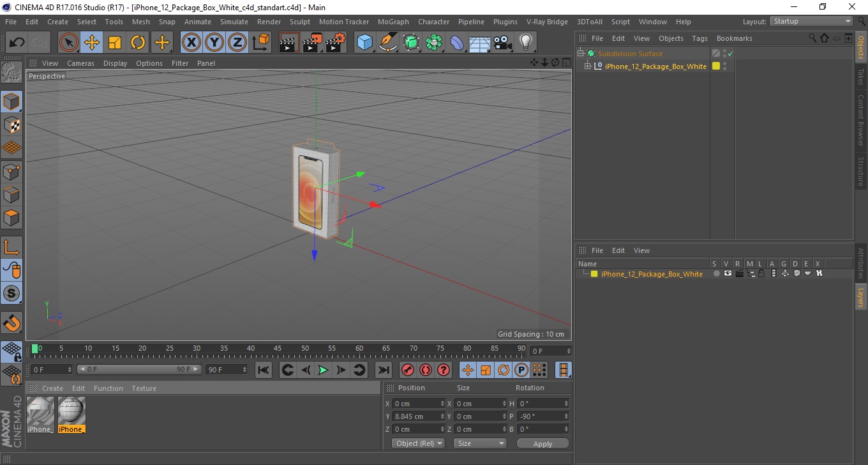This screenshot has height=465, width=868.
Task: Toggle Autokeying button
Action: 426,370
